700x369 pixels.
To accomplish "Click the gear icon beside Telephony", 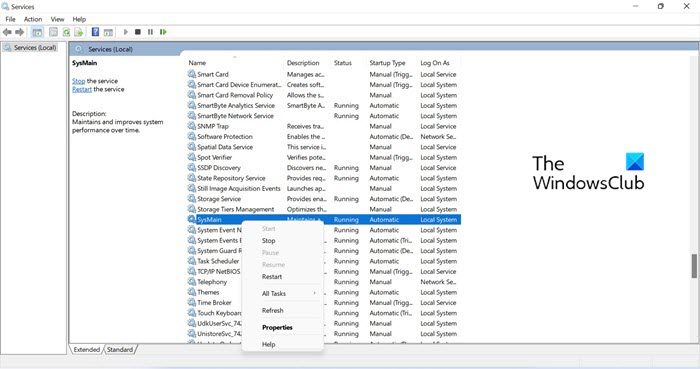I will click(192, 282).
